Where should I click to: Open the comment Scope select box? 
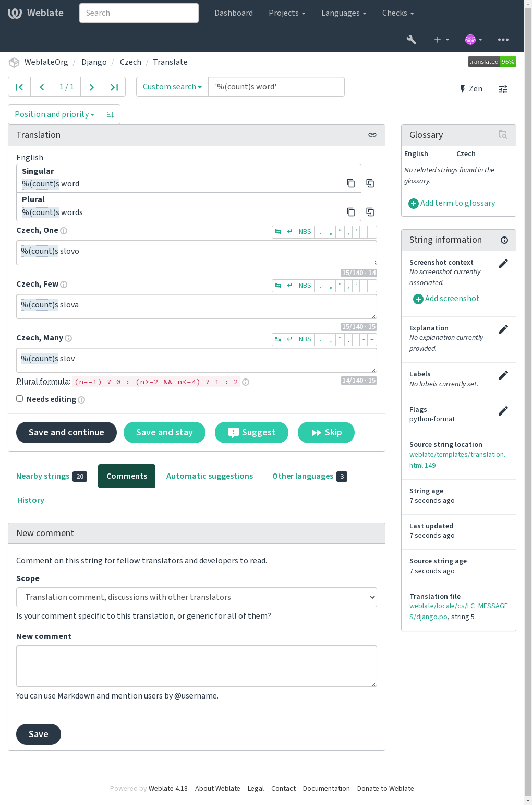pos(197,597)
